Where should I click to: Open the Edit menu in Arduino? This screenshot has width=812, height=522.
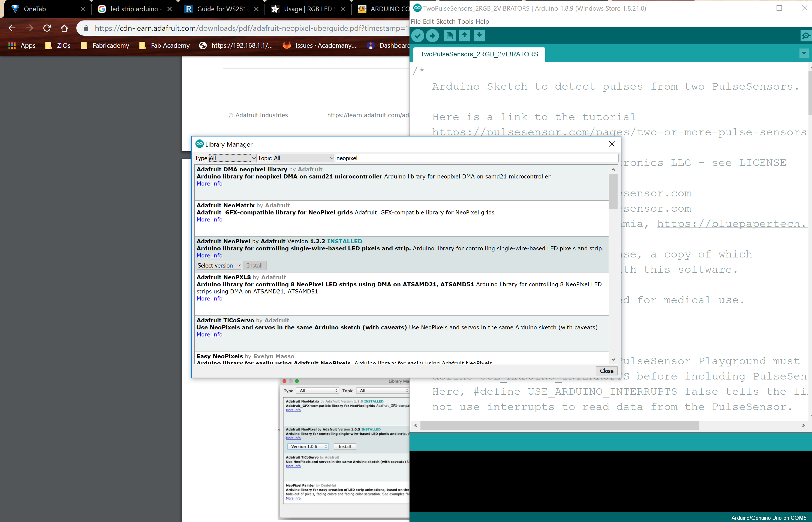(428, 21)
